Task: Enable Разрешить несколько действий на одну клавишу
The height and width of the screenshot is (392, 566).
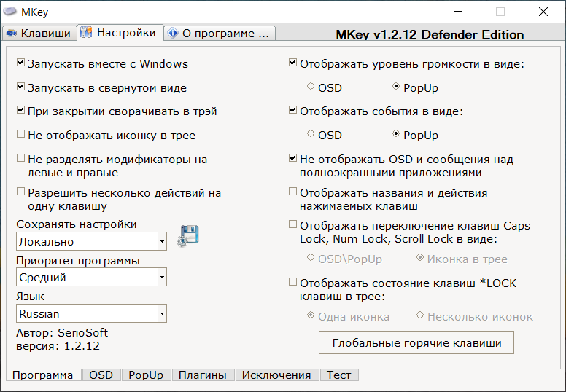Action: pos(20,192)
